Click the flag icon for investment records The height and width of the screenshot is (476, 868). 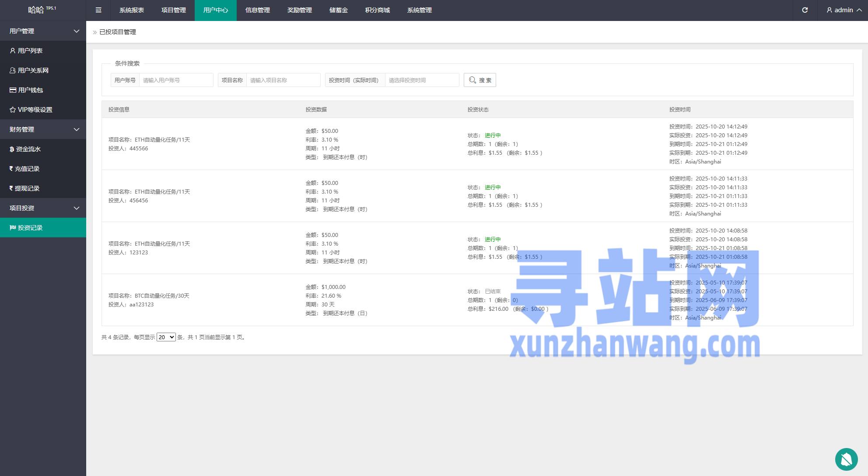(x=13, y=228)
